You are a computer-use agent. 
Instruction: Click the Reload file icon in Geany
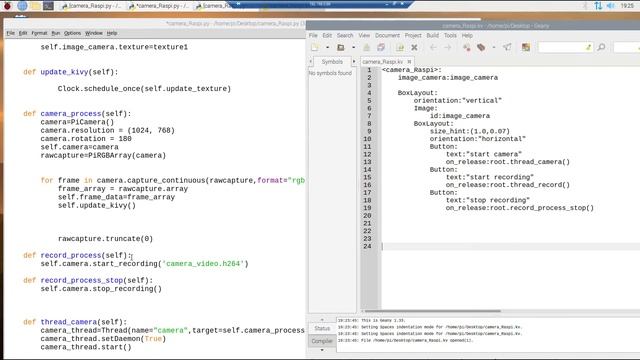coord(400,48)
